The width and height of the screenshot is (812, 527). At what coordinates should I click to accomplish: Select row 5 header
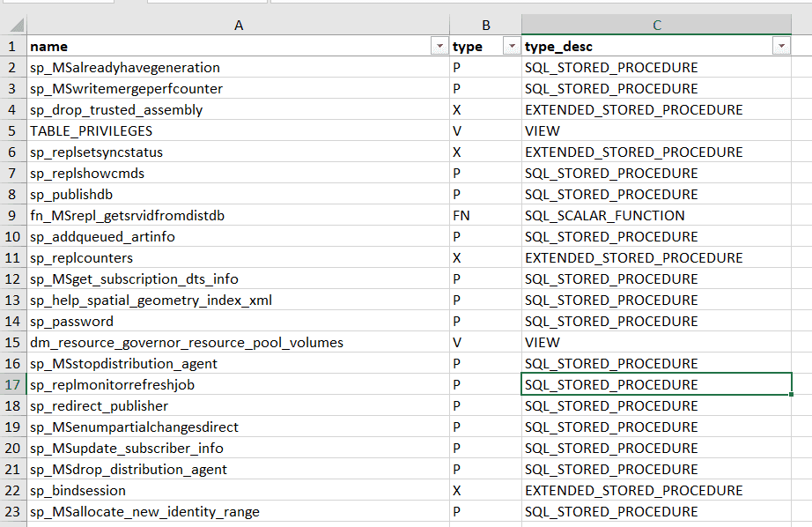13,130
